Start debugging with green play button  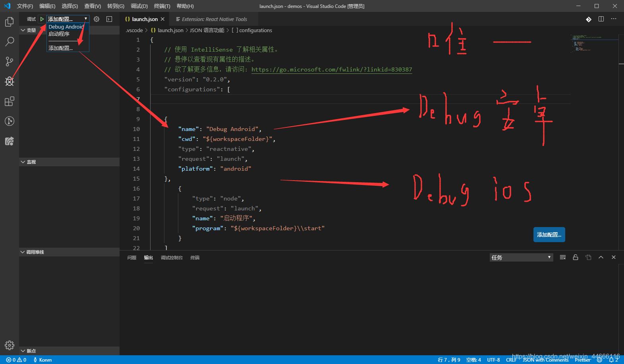[x=42, y=19]
